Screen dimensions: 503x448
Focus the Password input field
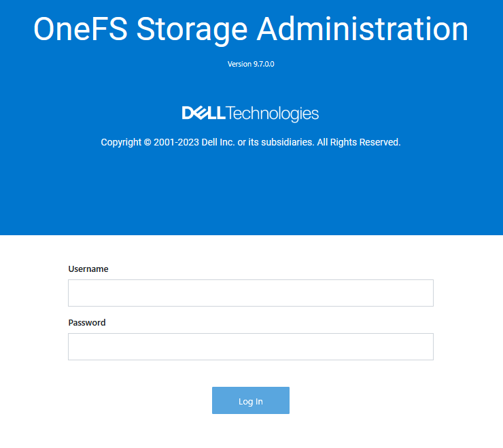[250, 347]
